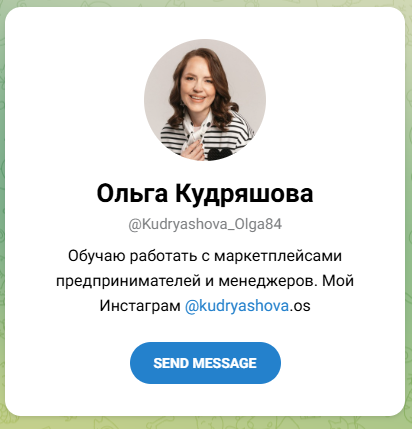The height and width of the screenshot is (429, 412).
Task: Click the word предпринимателей in bio
Action: click(129, 281)
